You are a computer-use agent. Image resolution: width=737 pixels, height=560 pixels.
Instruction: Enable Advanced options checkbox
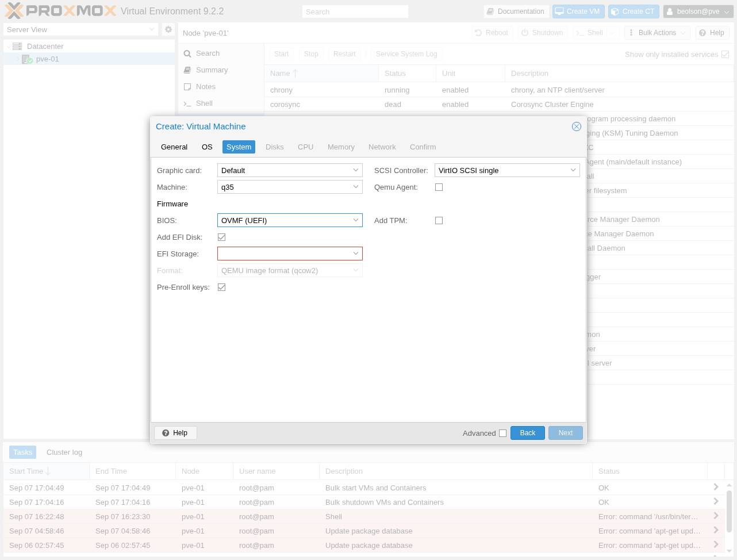point(502,433)
